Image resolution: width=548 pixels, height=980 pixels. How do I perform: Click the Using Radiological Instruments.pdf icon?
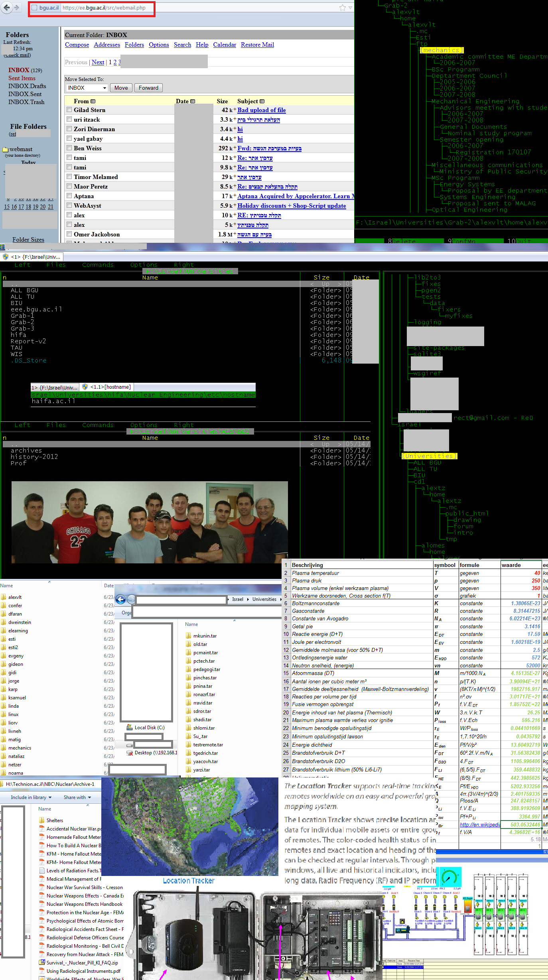tap(42, 971)
